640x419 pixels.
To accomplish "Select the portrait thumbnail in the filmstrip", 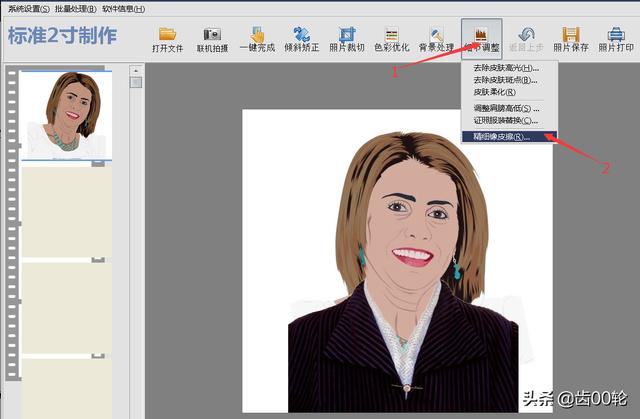I will point(66,115).
